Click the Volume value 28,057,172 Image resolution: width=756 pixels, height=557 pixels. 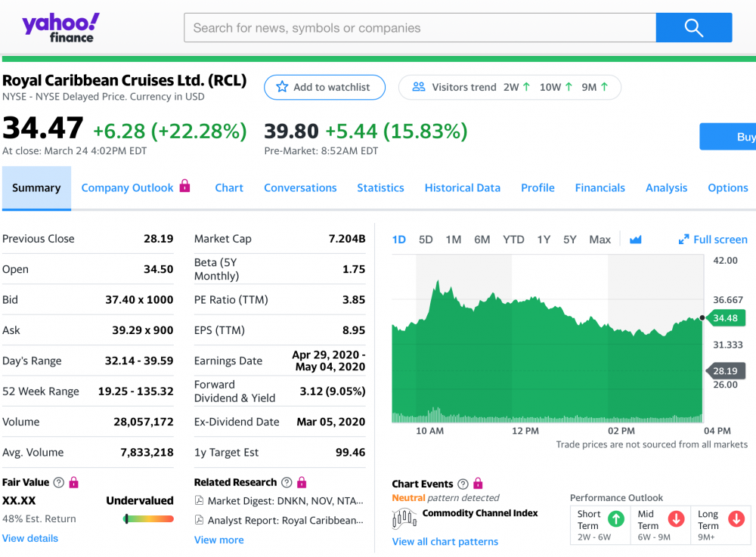[x=143, y=422]
